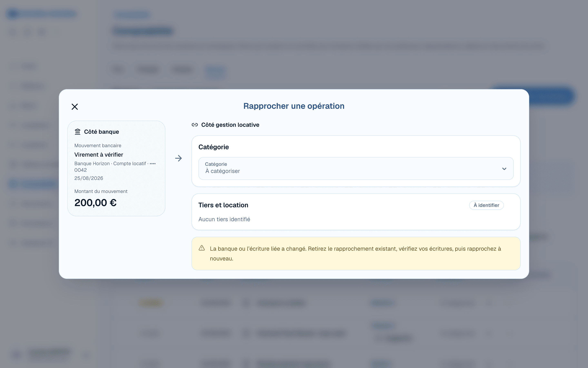Screen dimensions: 588x368
Task: Click the bank icon next to Côté banque
Action: coord(78,132)
